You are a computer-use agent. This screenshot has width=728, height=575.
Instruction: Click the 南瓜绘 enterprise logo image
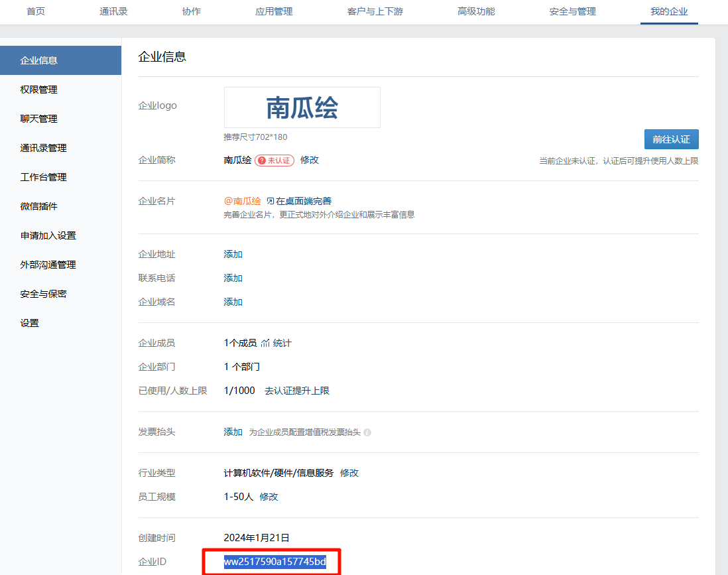(x=302, y=107)
